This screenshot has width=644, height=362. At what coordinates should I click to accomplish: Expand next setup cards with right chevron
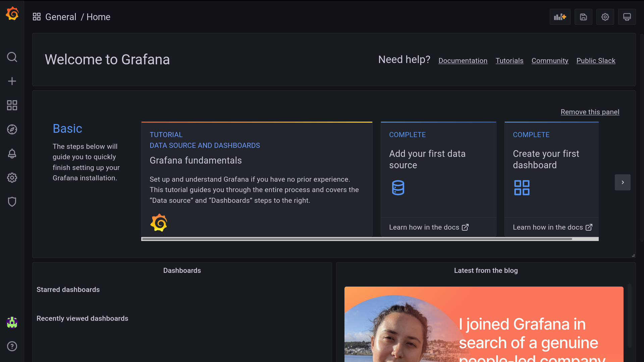point(623,182)
